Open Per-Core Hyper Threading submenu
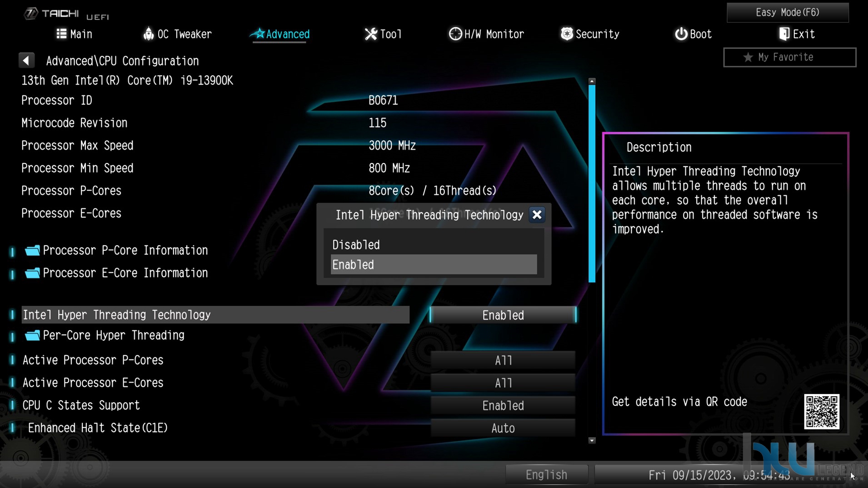 (113, 335)
